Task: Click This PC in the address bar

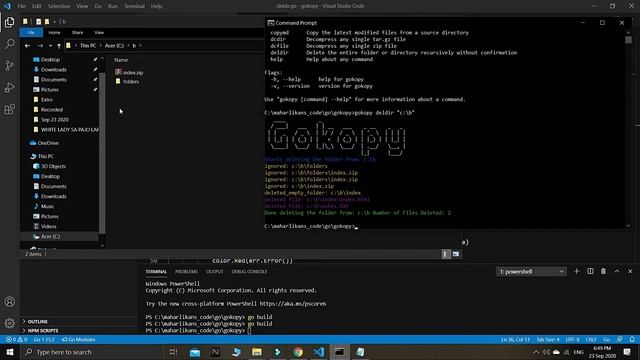Action: (x=88, y=46)
